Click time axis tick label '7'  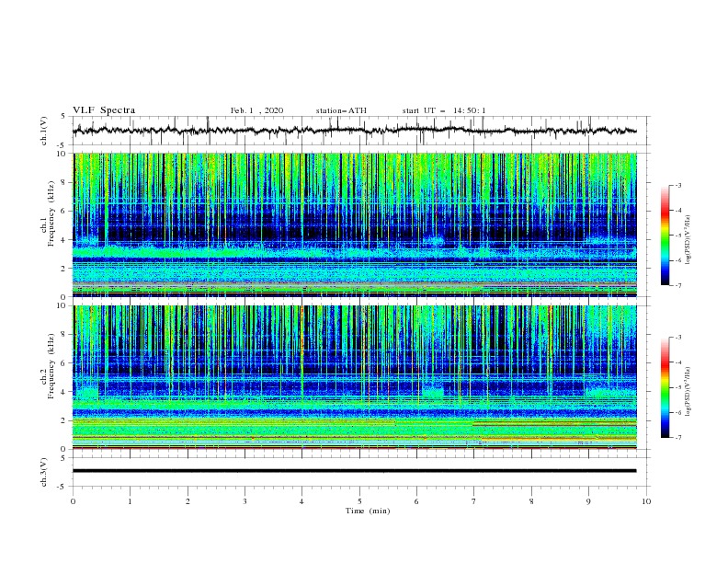pyautogui.click(x=474, y=501)
